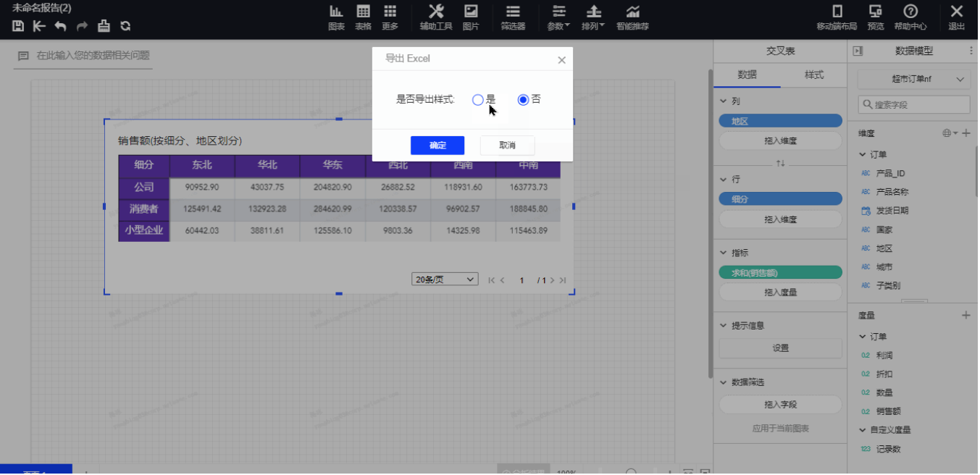This screenshot has height=475, width=980.
Task: Open 智能推荐 smart recommendation
Action: point(632,17)
